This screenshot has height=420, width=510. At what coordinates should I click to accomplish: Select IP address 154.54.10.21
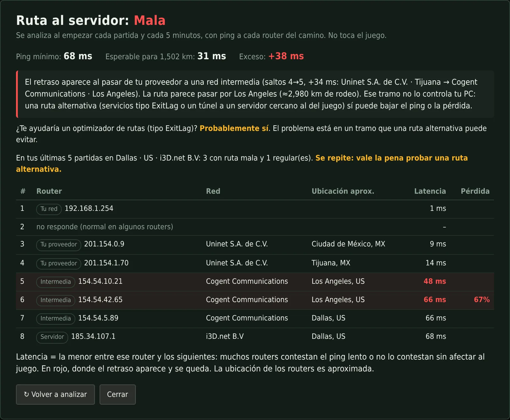[x=100, y=281]
